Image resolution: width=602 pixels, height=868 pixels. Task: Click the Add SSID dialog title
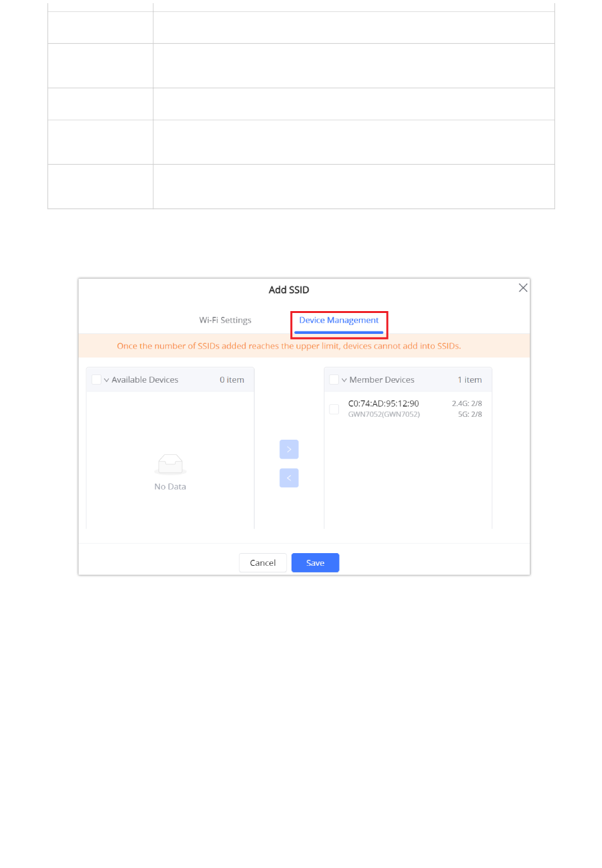pyautogui.click(x=289, y=290)
